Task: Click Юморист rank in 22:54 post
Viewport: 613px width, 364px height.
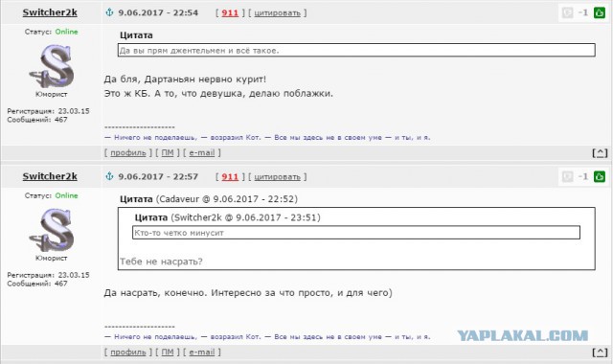Action: point(51,94)
